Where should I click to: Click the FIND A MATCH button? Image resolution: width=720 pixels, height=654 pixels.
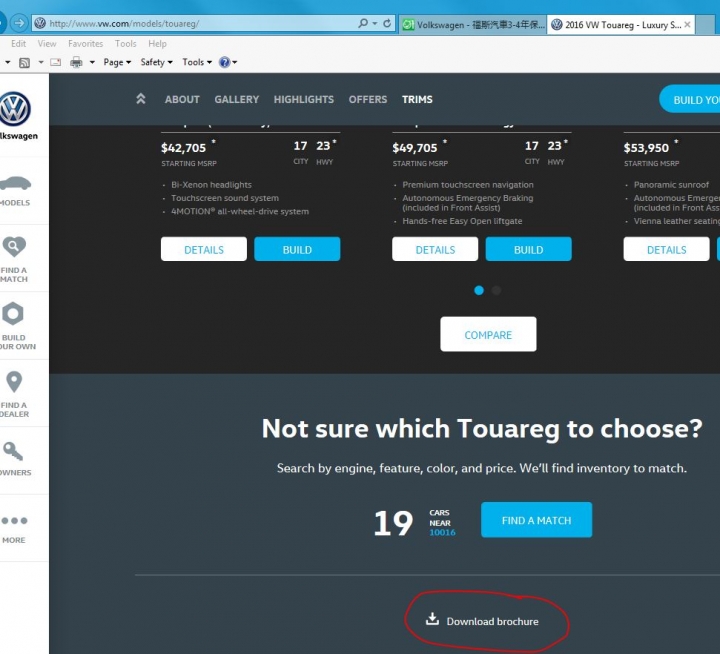[536, 520]
